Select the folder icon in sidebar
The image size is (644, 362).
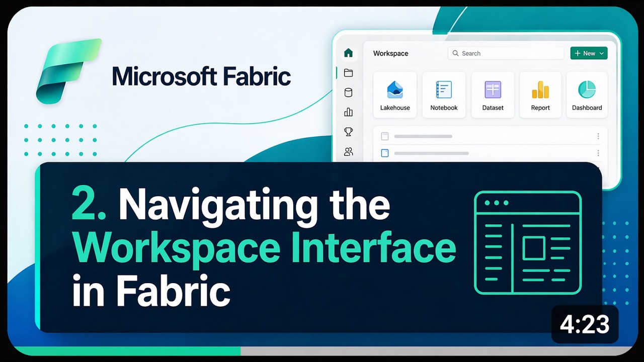348,73
